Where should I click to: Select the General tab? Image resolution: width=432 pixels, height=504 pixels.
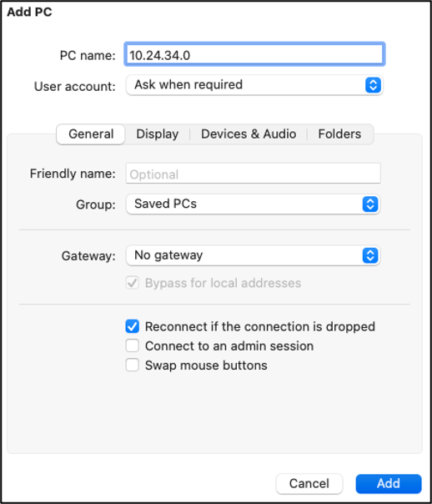click(x=91, y=134)
